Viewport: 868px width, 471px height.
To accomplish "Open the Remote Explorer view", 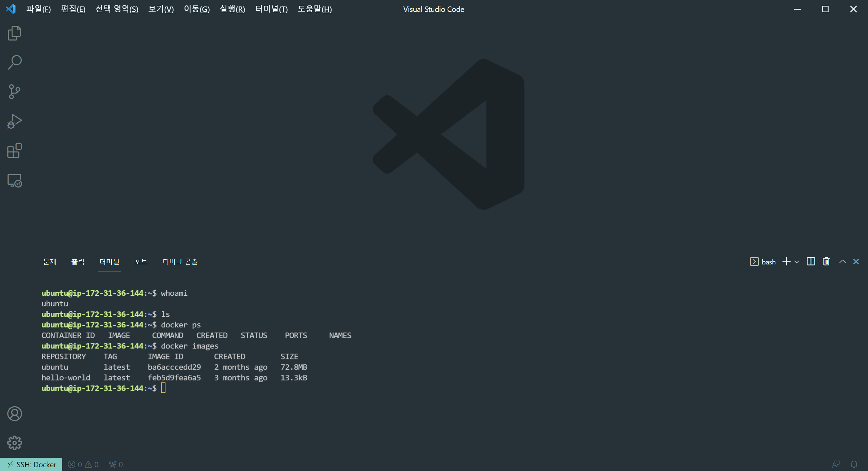I will [x=14, y=180].
